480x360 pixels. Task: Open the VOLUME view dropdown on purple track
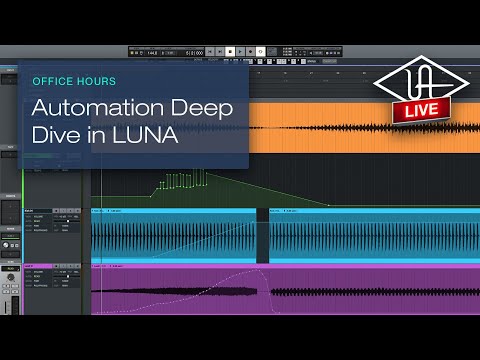[x=38, y=272]
